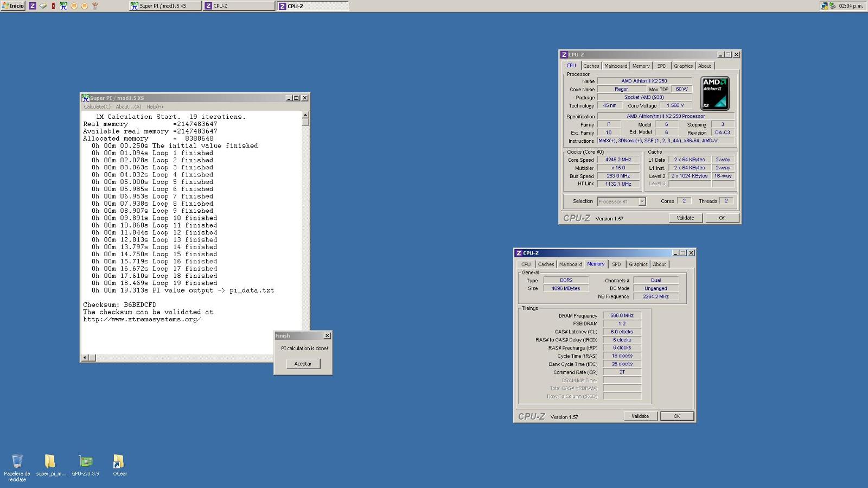Click the NB Frequency value 2264.2 MHz
This screenshot has width=868, height=488.
[656, 296]
